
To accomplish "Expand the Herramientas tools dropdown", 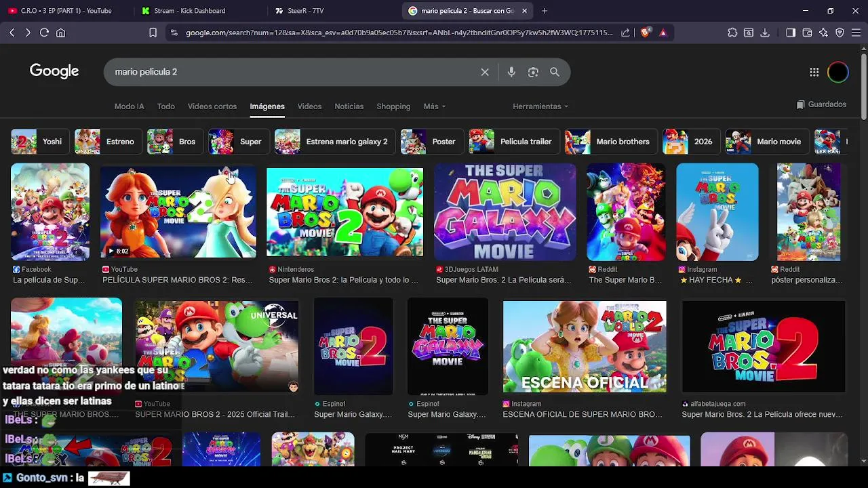I will tap(540, 106).
